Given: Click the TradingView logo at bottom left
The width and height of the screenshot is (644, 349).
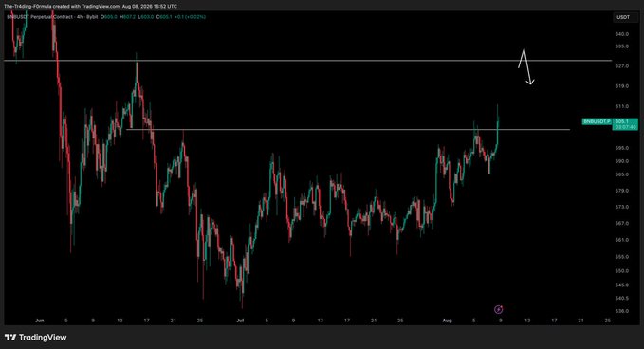Looking at the screenshot, I should click(x=36, y=337).
